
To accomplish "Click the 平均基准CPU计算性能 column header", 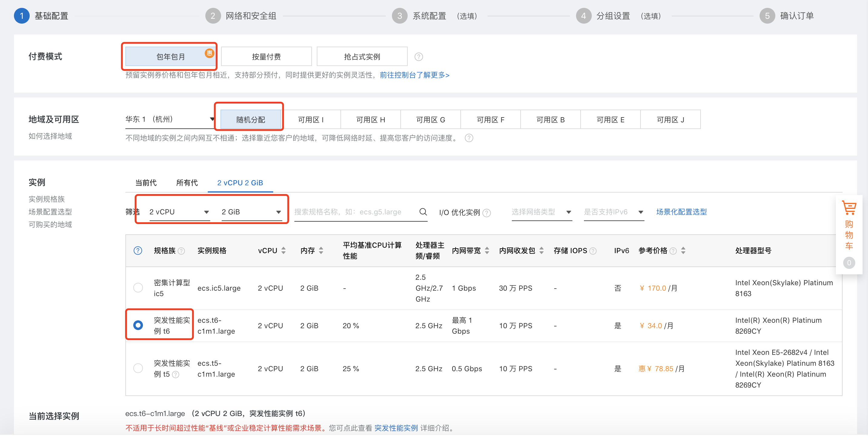I will pyautogui.click(x=372, y=251).
